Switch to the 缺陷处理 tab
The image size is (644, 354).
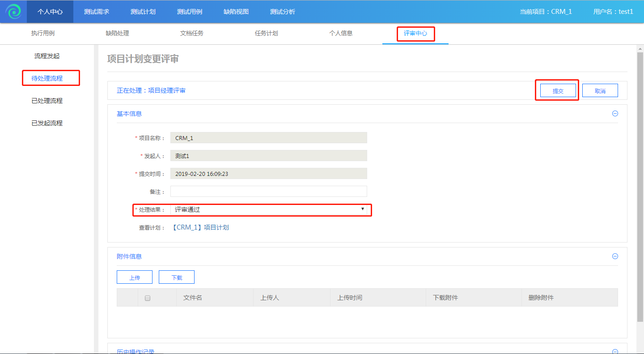coord(117,34)
